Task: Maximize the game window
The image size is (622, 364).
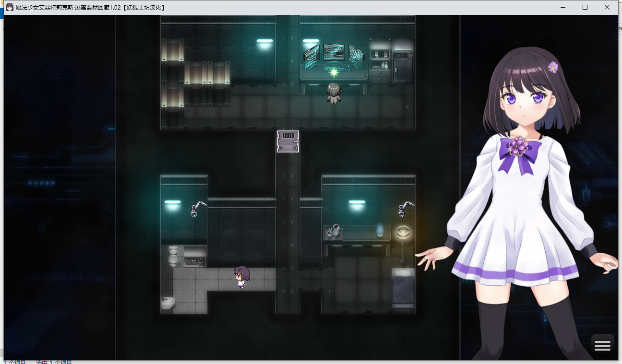Action: click(x=585, y=7)
